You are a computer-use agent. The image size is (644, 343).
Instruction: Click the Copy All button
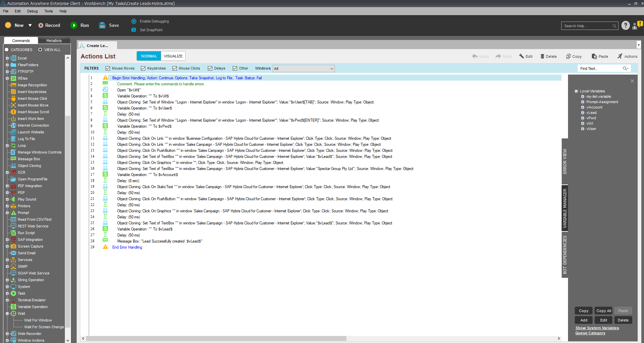pos(604,311)
